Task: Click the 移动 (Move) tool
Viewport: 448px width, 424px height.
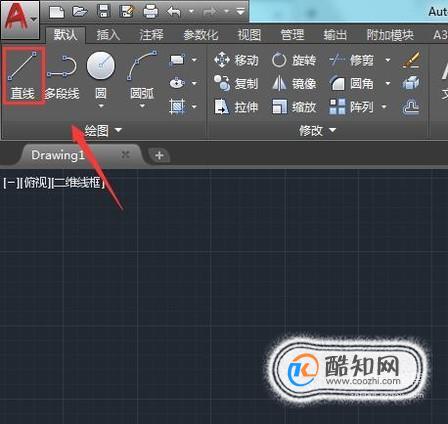Action: tap(236, 60)
